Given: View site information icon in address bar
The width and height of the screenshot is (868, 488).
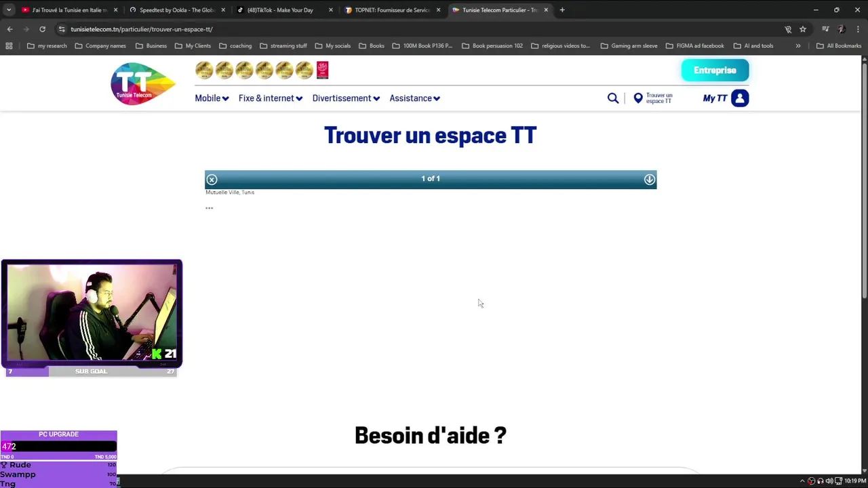Looking at the screenshot, I should coord(62,29).
